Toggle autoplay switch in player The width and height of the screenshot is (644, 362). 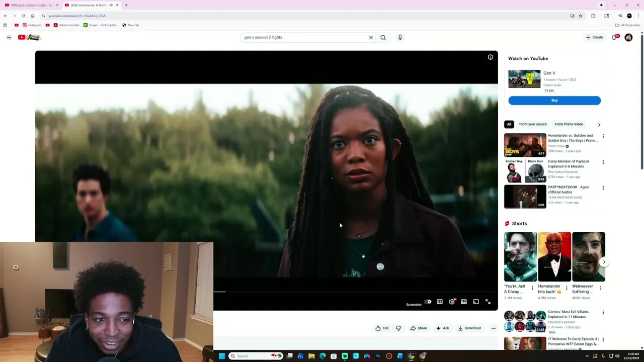[428, 302]
